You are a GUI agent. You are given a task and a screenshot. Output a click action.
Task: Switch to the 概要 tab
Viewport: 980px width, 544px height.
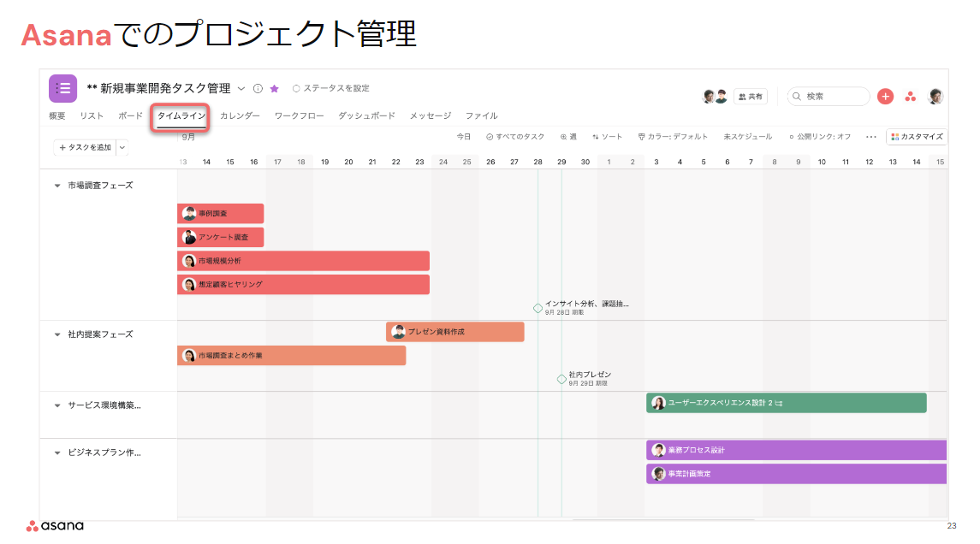pos(56,115)
